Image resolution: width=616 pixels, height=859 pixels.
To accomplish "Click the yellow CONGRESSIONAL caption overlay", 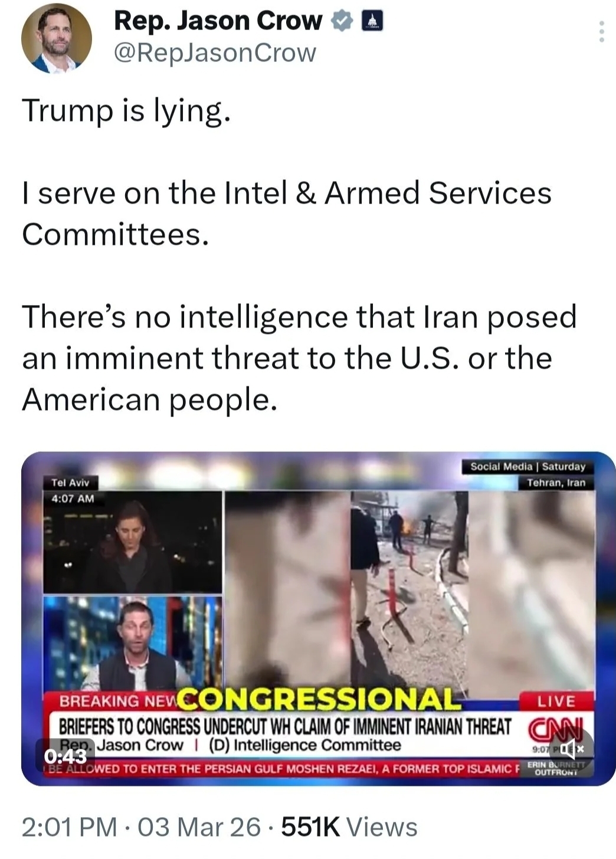I will click(x=319, y=700).
